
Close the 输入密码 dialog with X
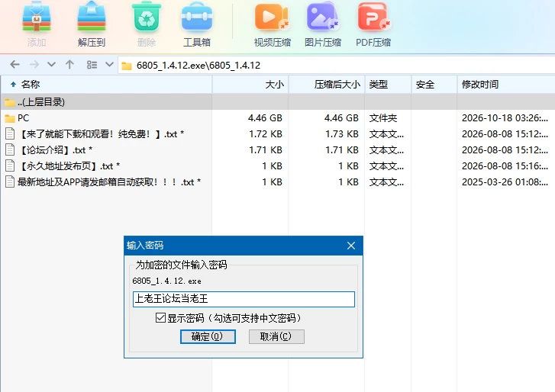(351, 246)
